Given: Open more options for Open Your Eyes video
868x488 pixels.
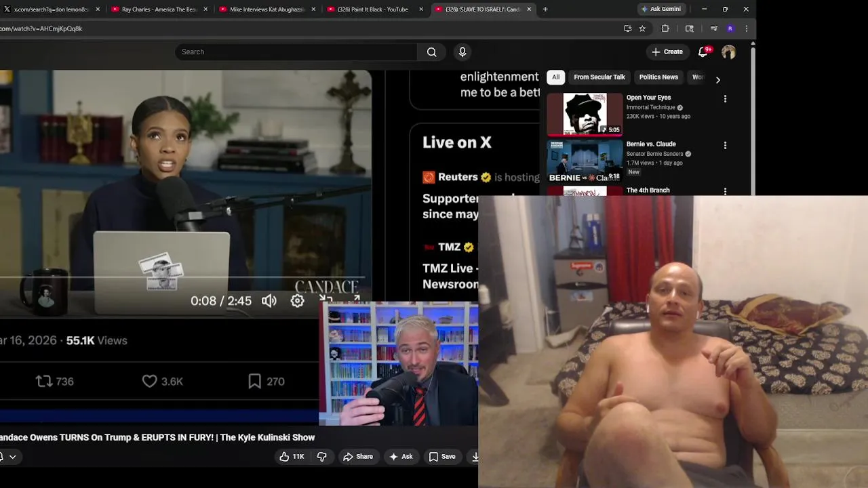Looking at the screenshot, I should click(x=725, y=99).
